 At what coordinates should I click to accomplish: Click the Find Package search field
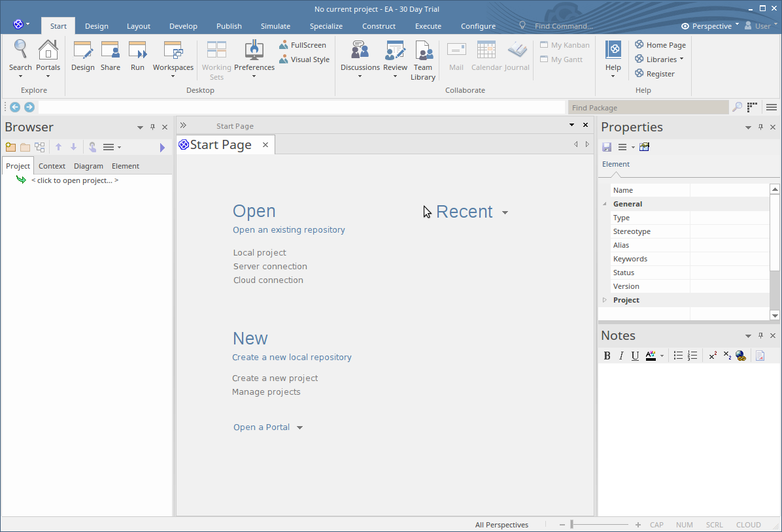[x=647, y=107]
